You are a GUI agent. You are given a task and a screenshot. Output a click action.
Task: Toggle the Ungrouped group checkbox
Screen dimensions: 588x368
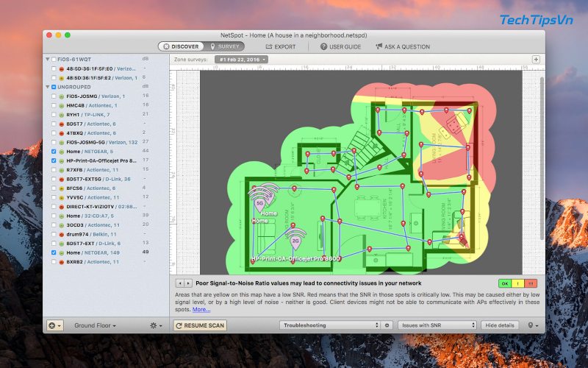tap(54, 87)
